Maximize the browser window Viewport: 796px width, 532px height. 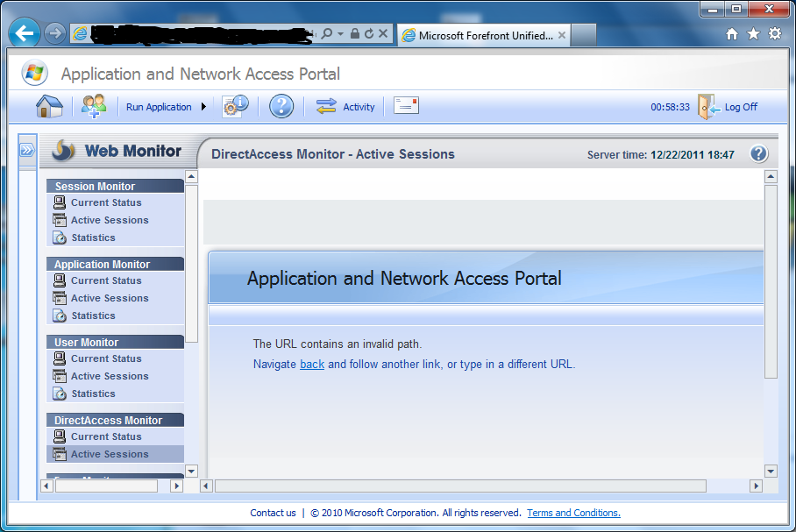point(736,9)
